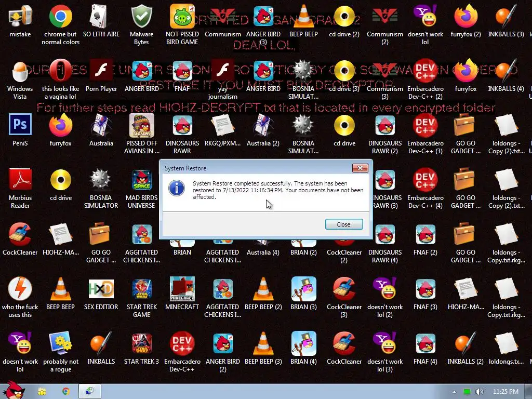Launch Chrome from the taskbar
Screen dimensions: 532x399
[x=65, y=392]
